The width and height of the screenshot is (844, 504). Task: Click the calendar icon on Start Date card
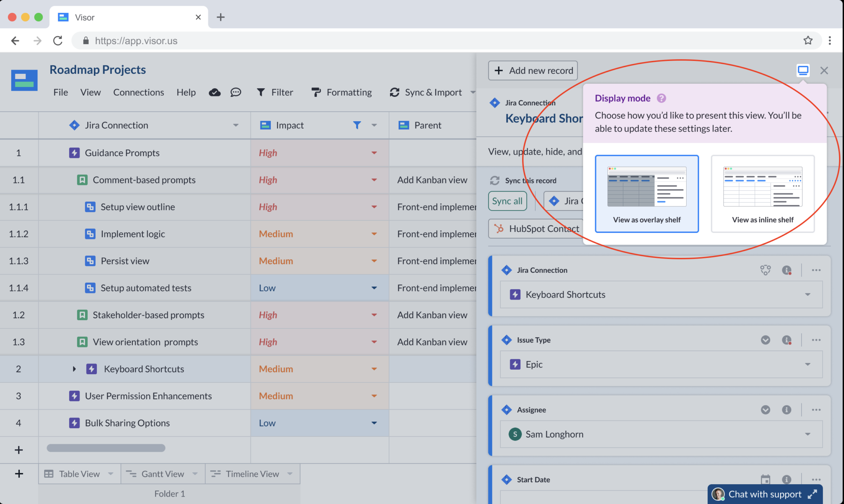pyautogui.click(x=765, y=479)
